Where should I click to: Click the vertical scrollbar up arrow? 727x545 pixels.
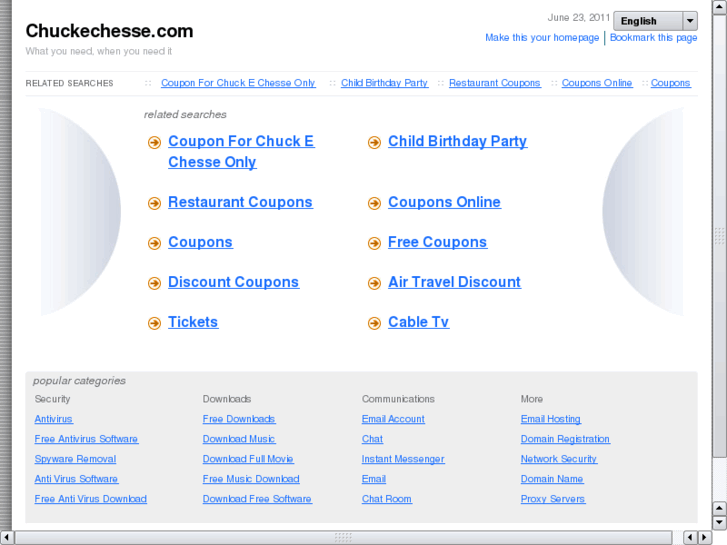click(719, 6)
